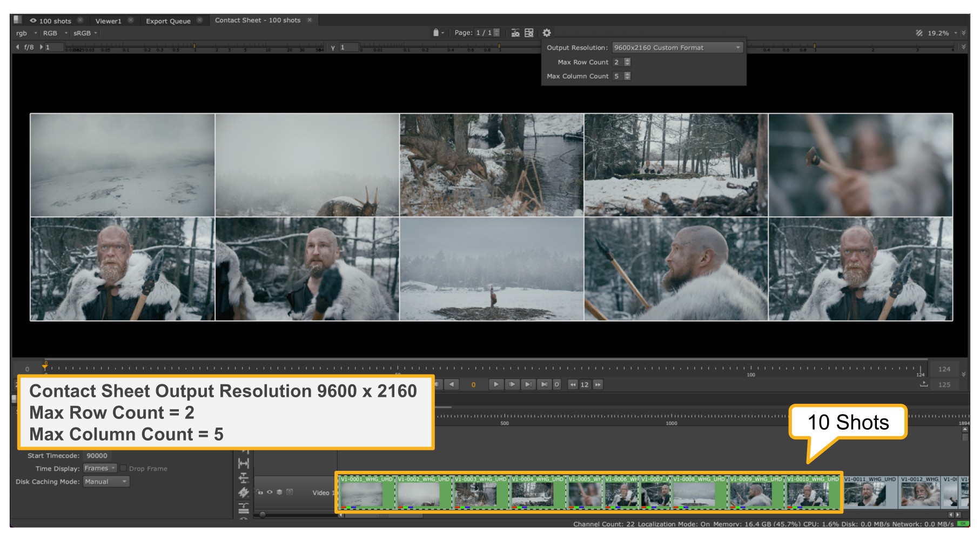Switch to the Viewer1 tab

pyautogui.click(x=109, y=21)
